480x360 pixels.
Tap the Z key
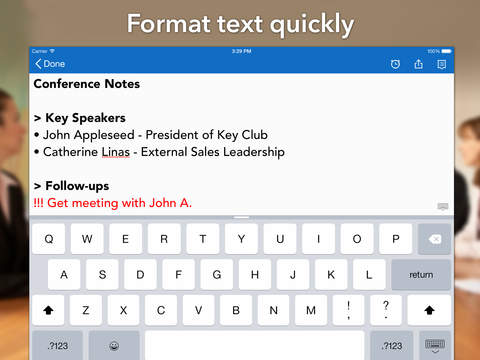click(x=86, y=310)
